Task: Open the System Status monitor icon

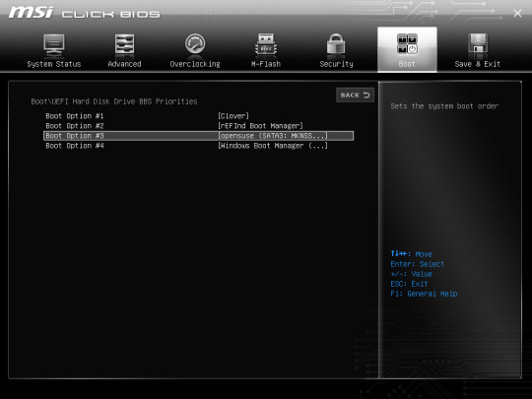Action: 54,45
